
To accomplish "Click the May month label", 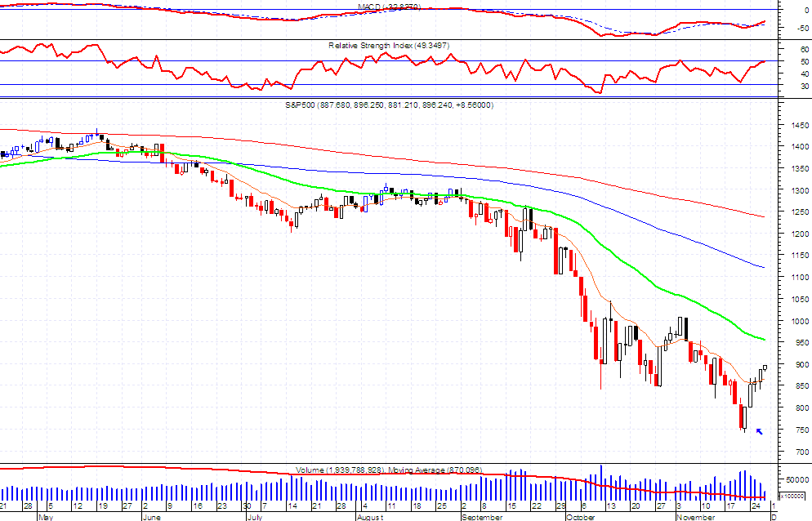I will pos(46,517).
